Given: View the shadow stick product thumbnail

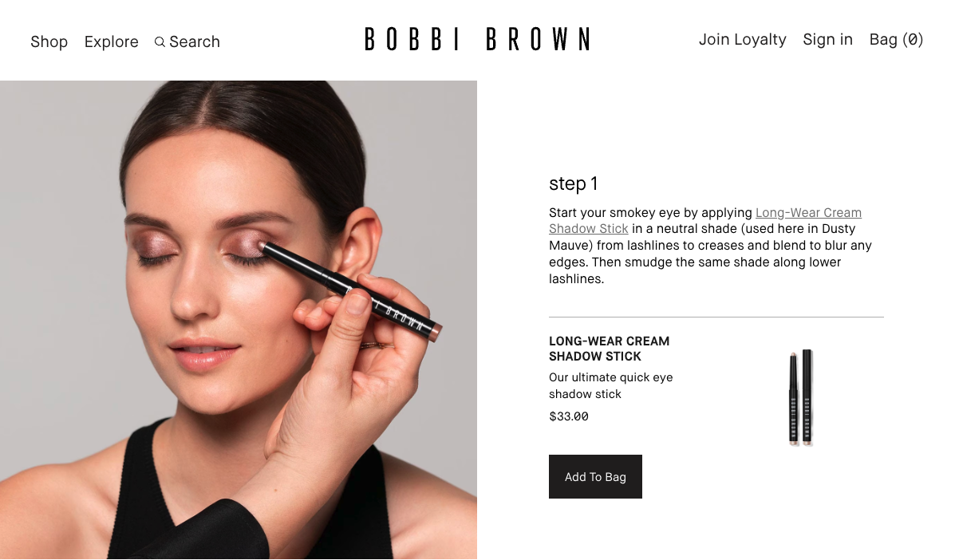Looking at the screenshot, I should click(800, 397).
